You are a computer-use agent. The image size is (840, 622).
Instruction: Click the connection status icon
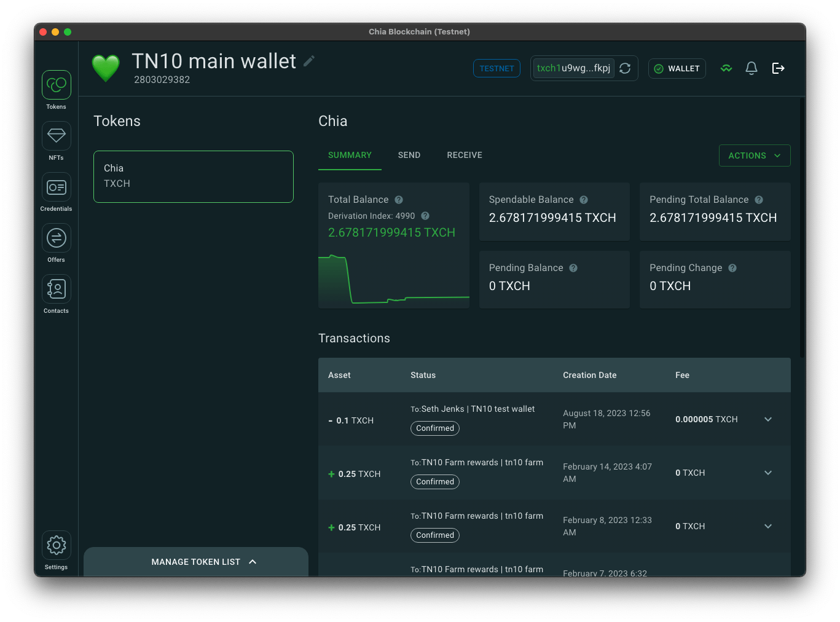(x=726, y=68)
